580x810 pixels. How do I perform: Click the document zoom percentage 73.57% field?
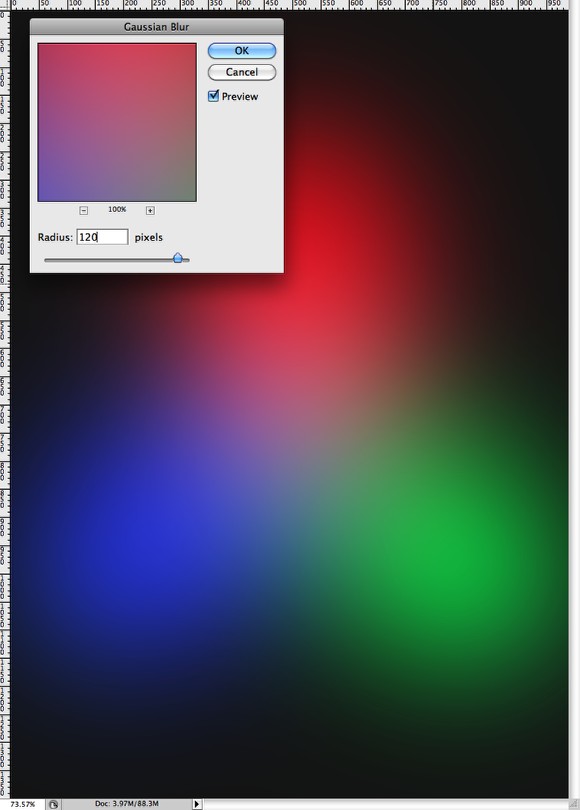click(x=23, y=804)
